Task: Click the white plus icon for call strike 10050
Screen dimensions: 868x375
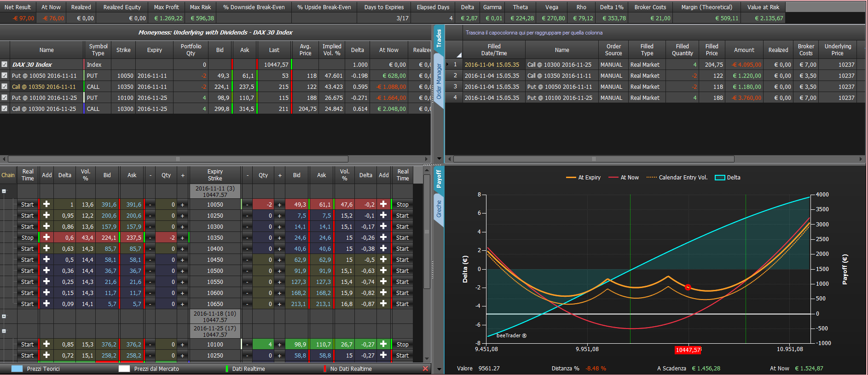Action: tap(46, 204)
